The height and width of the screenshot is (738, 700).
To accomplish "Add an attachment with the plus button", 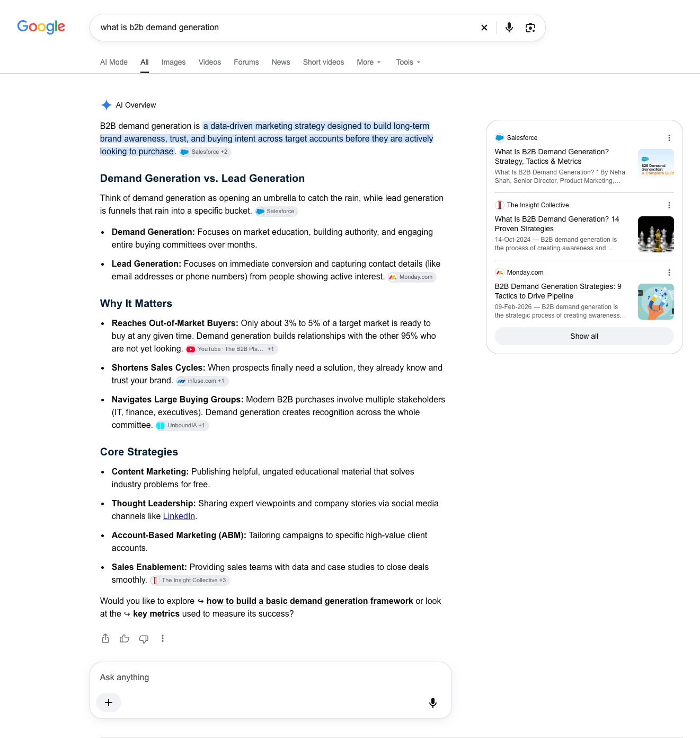I will [109, 702].
